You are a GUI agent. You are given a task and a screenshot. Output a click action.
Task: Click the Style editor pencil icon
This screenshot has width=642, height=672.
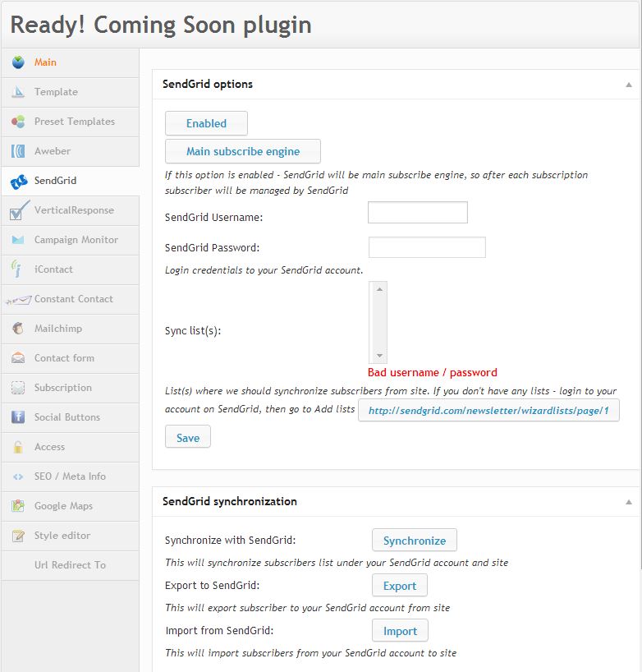[18, 536]
